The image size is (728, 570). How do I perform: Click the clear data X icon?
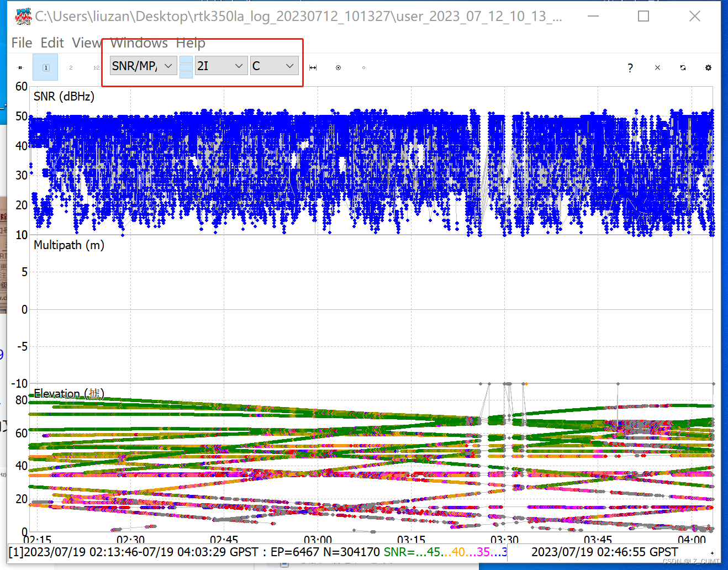click(x=657, y=67)
